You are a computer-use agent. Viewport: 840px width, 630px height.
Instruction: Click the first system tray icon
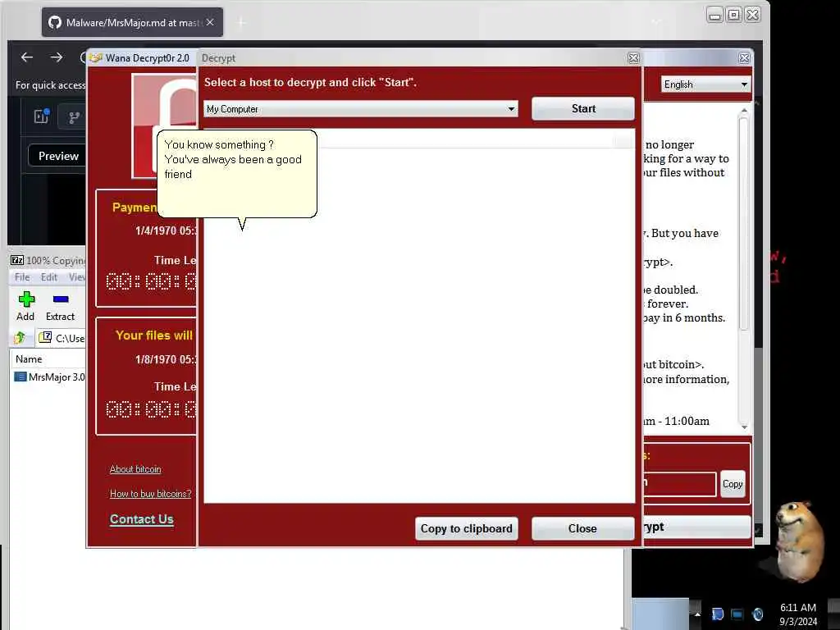717,614
